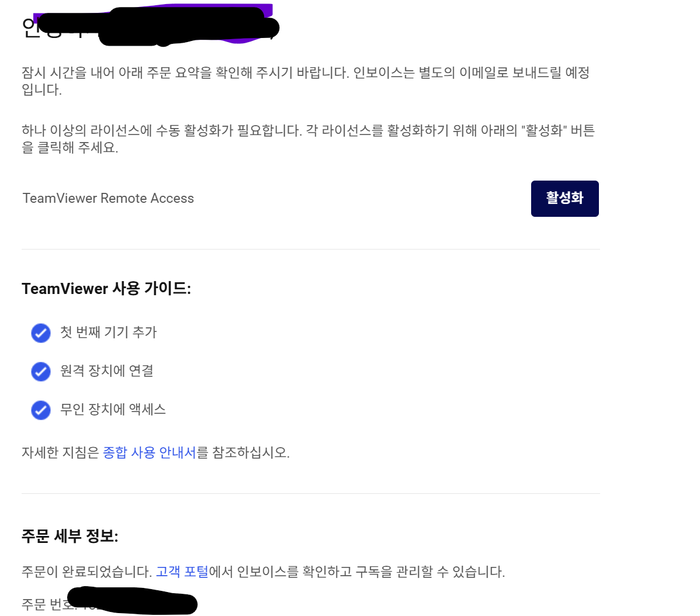Image resolution: width=700 pixels, height=616 pixels.
Task: Select the 첫 번째 기기 추가 guide item
Action: 109,332
